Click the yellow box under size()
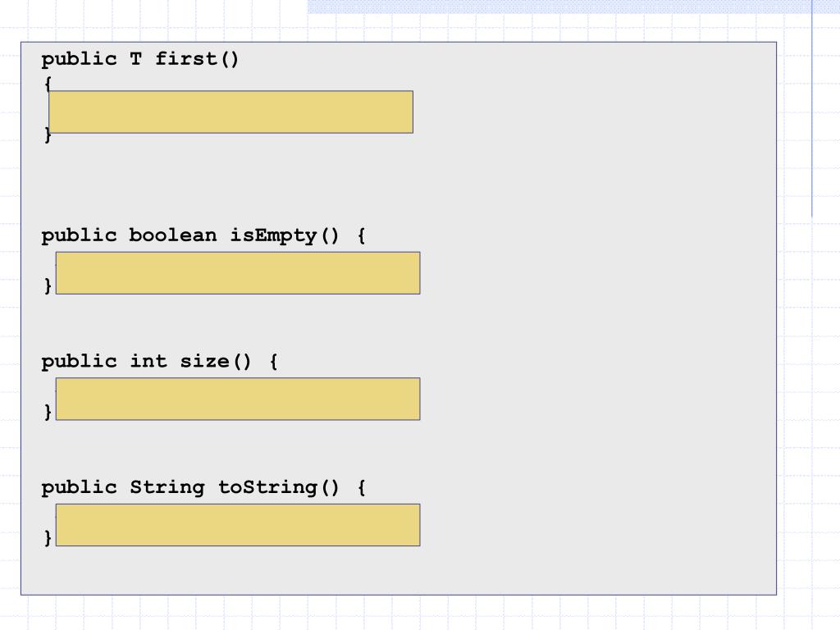This screenshot has height=630, width=840. 238,399
